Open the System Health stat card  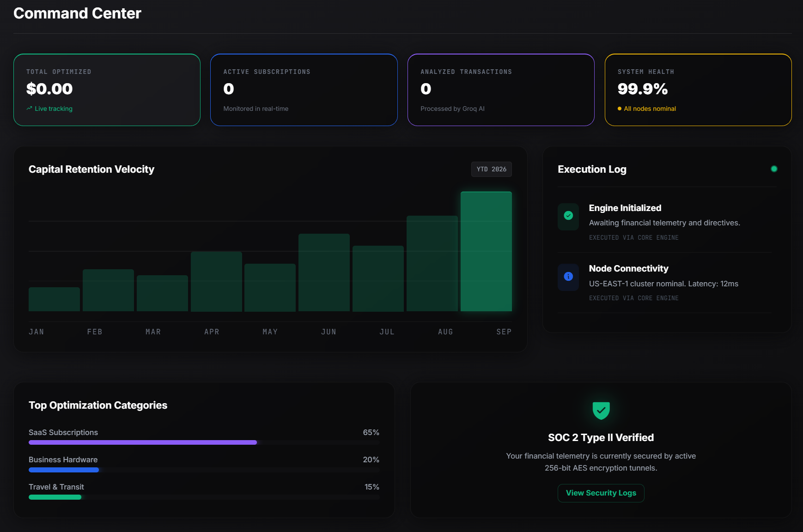point(698,90)
